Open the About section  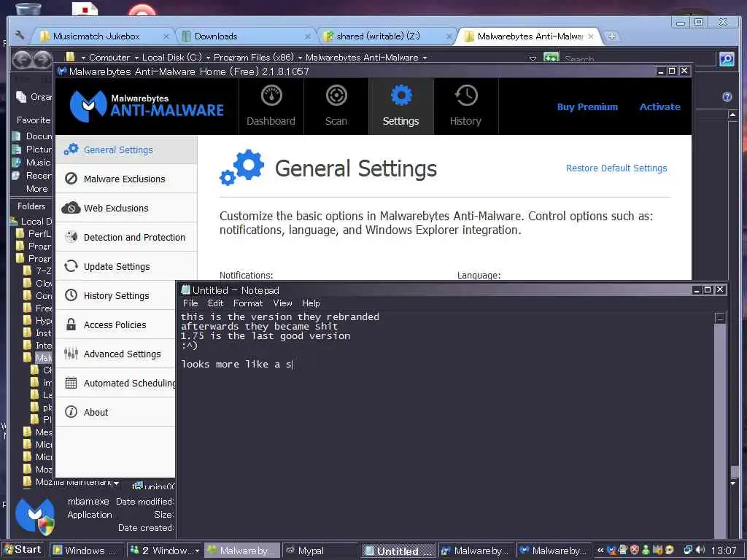[116, 412]
